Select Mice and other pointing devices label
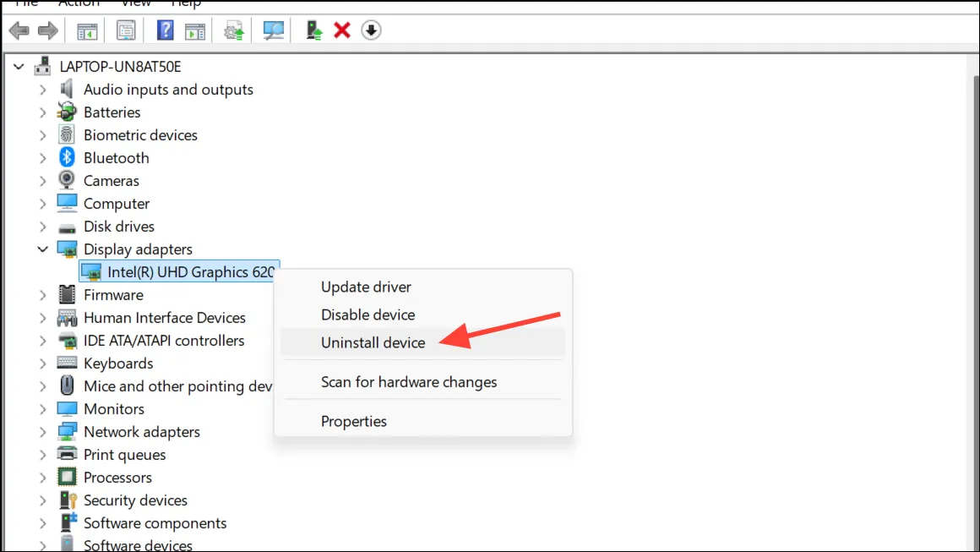Viewport: 980px width, 552px height. tap(177, 386)
